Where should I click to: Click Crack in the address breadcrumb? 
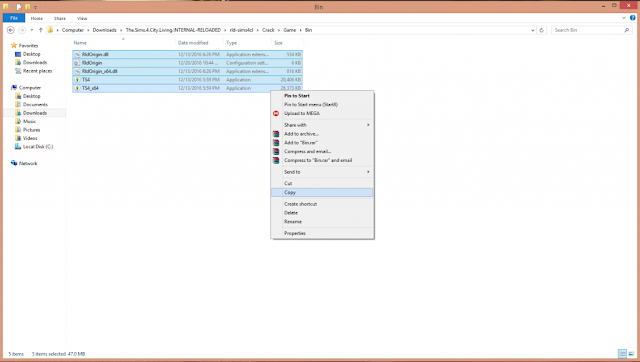(268, 30)
